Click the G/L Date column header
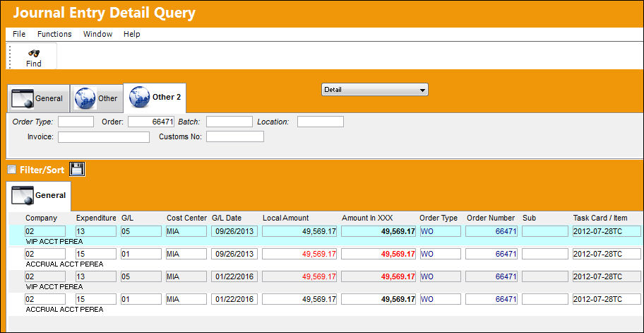 pyautogui.click(x=227, y=218)
